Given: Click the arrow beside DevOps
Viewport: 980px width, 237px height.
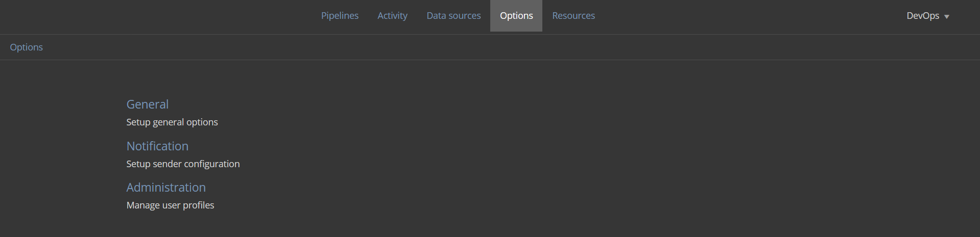Looking at the screenshot, I should pyautogui.click(x=946, y=17).
